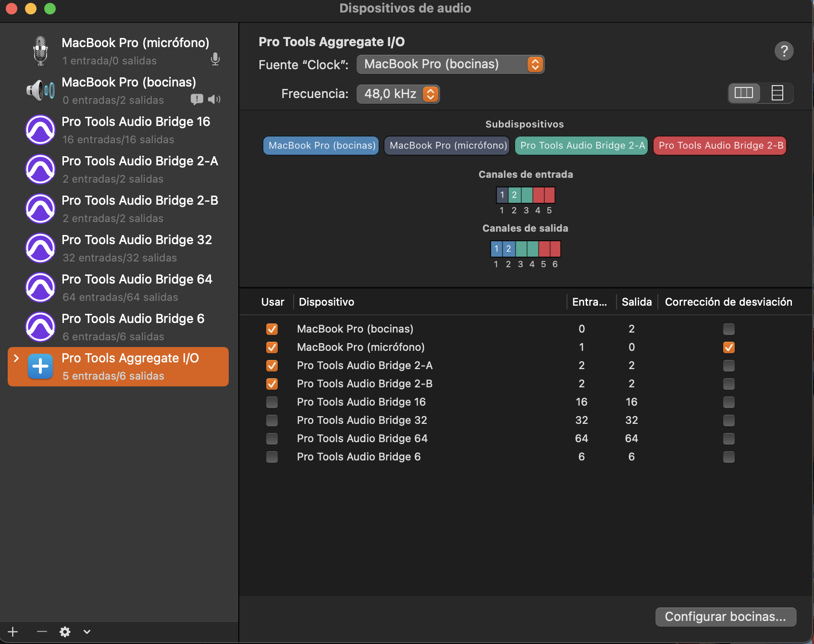Enable Pro Tools Audio Bridge 64 in Usar column
Image resolution: width=814 pixels, height=644 pixels.
tap(272, 438)
